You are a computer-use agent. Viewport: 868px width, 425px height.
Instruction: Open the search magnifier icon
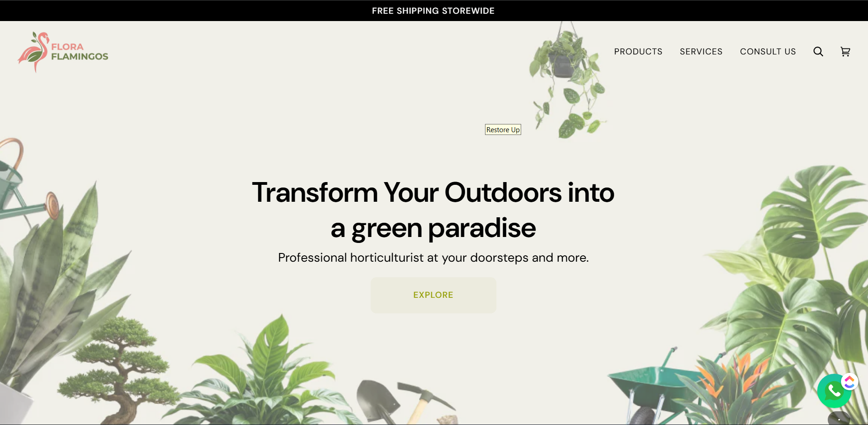pyautogui.click(x=818, y=52)
